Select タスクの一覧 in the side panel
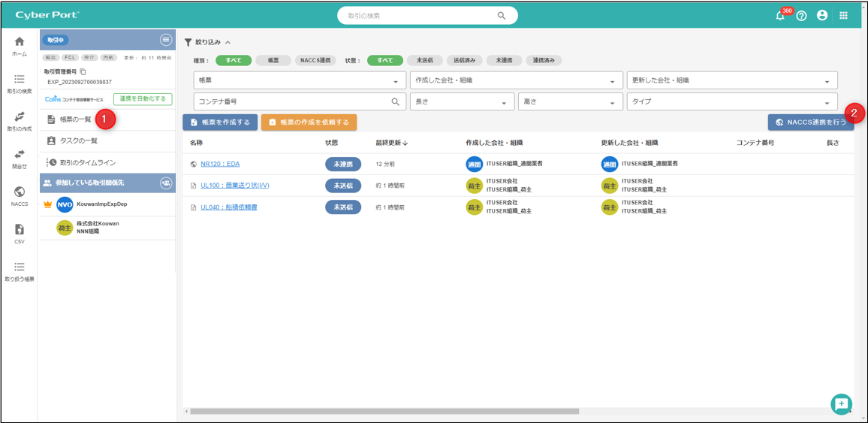Image resolution: width=868 pixels, height=423 pixels. tap(79, 140)
